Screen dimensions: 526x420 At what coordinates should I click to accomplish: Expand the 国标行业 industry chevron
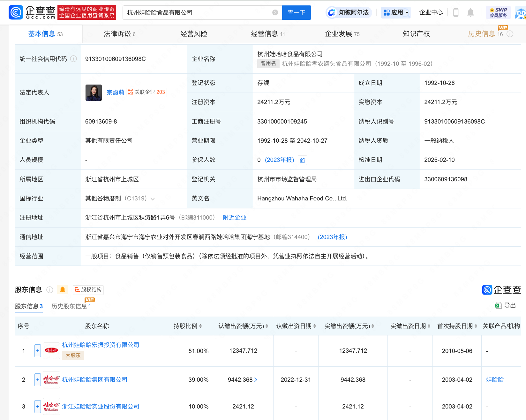(x=153, y=199)
